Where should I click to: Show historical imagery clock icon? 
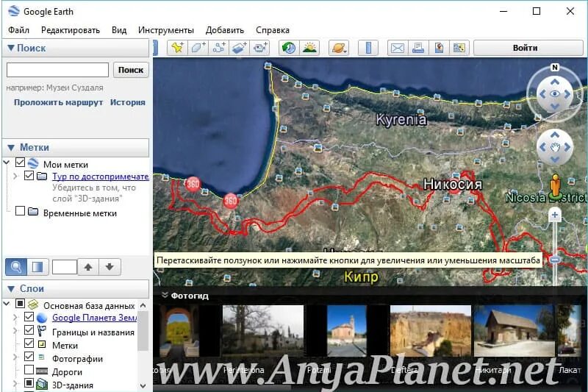click(289, 48)
